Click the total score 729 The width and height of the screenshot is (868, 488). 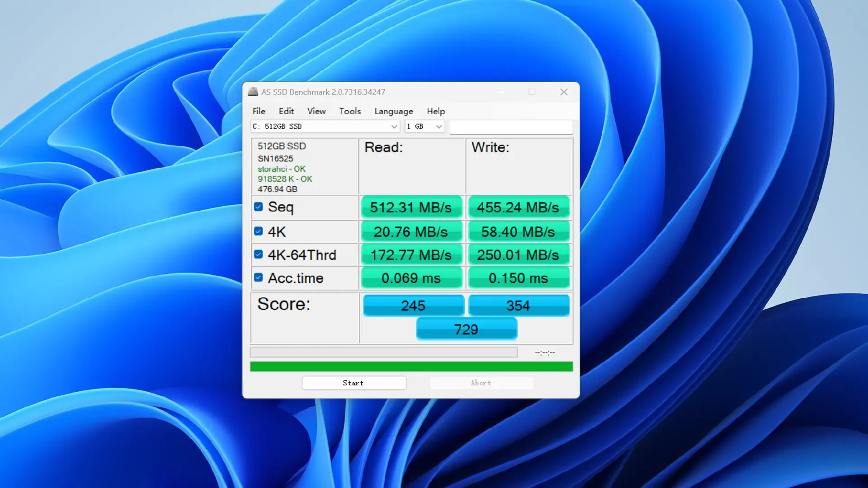(467, 329)
